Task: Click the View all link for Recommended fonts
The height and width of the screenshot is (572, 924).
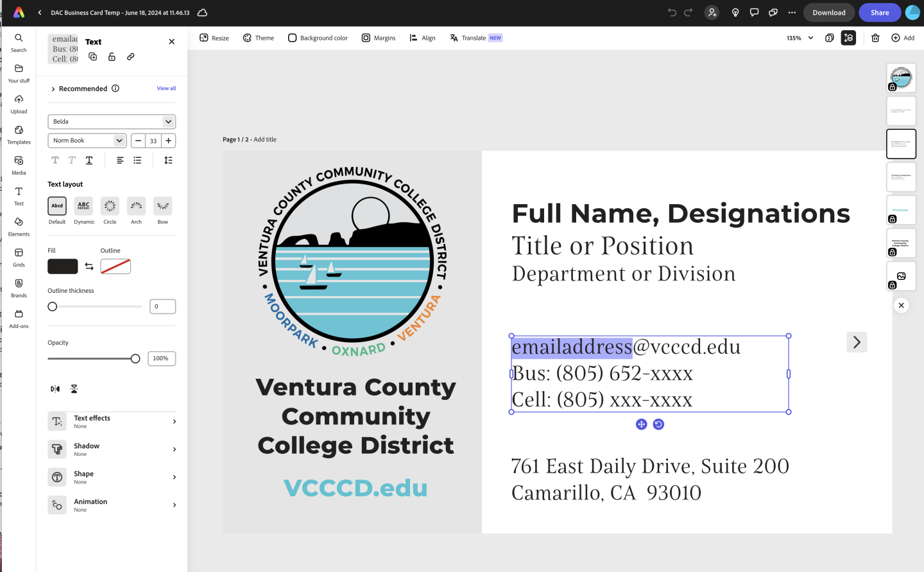Action: tap(166, 88)
